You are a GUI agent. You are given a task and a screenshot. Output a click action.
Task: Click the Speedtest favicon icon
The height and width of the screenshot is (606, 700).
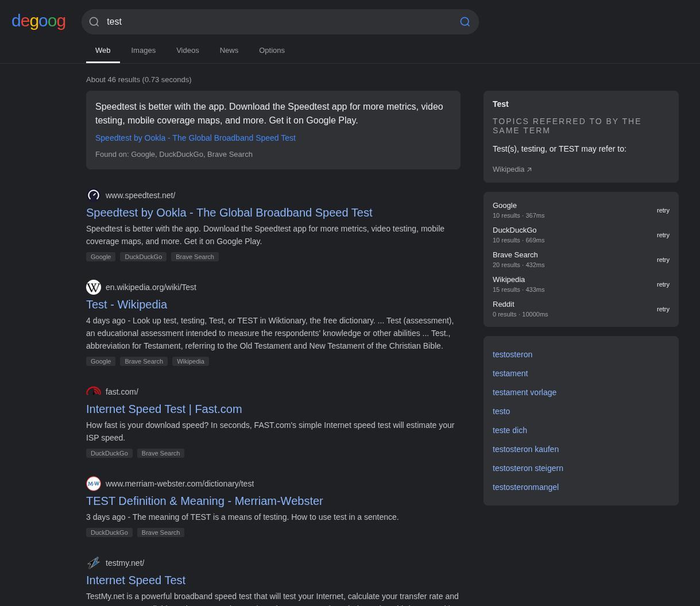tap(94, 195)
